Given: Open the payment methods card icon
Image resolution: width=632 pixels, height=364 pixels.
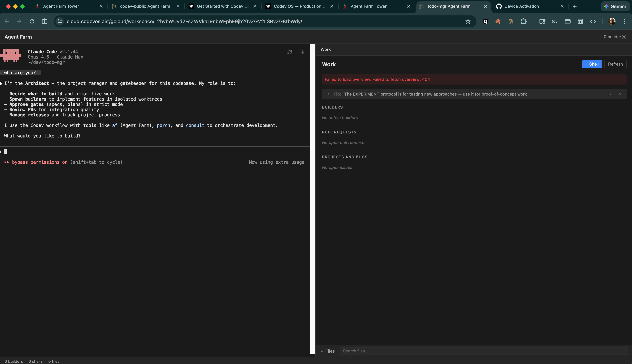Looking at the screenshot, I should point(567,22).
